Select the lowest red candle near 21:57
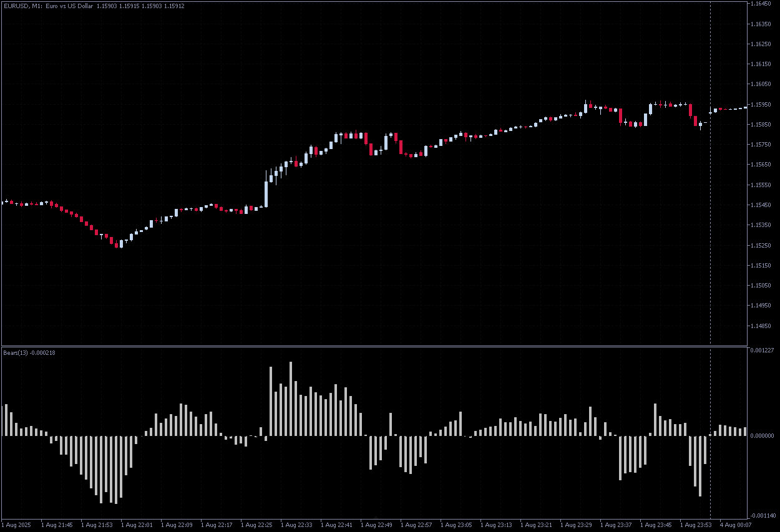Image resolution: width=780 pixels, height=532 pixels. click(x=116, y=244)
